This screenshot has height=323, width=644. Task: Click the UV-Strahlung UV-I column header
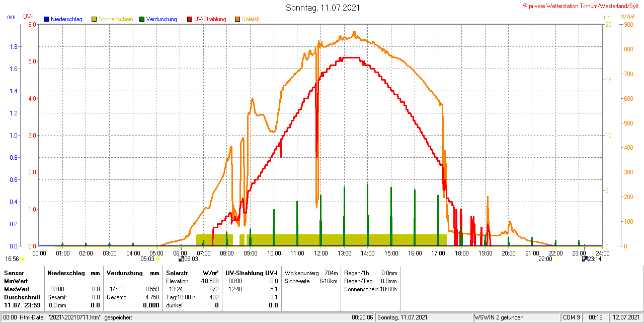tap(252, 273)
